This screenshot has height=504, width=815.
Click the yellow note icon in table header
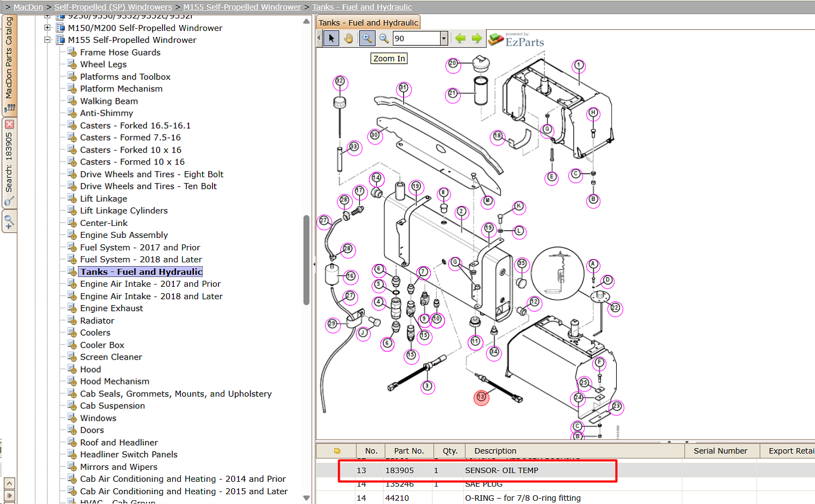(337, 451)
